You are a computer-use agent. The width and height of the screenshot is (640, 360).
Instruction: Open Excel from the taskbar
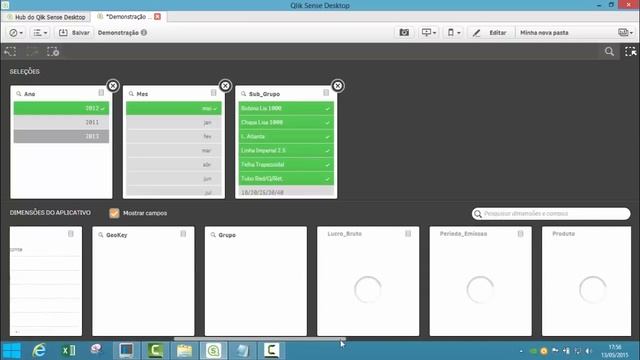point(68,351)
